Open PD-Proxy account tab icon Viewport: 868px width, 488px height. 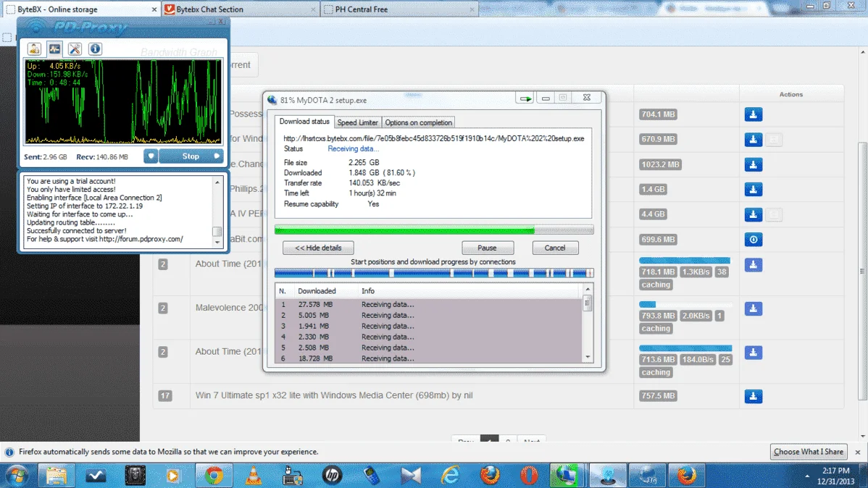(x=34, y=49)
